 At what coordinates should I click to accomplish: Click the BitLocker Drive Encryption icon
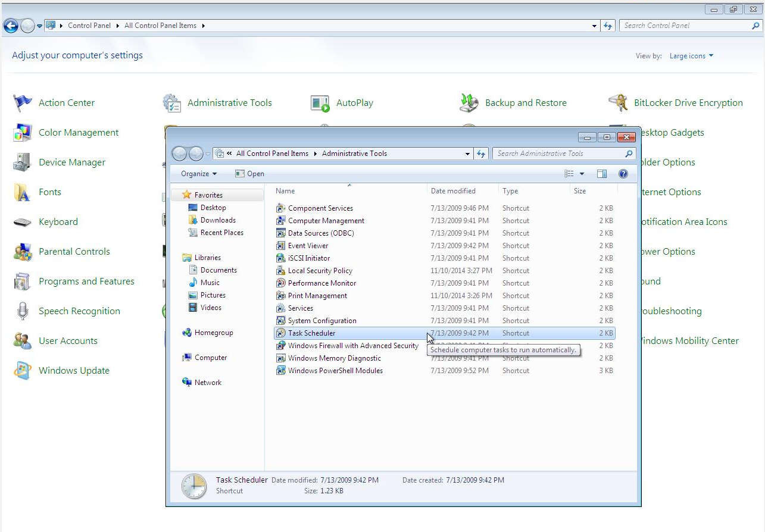coord(618,103)
